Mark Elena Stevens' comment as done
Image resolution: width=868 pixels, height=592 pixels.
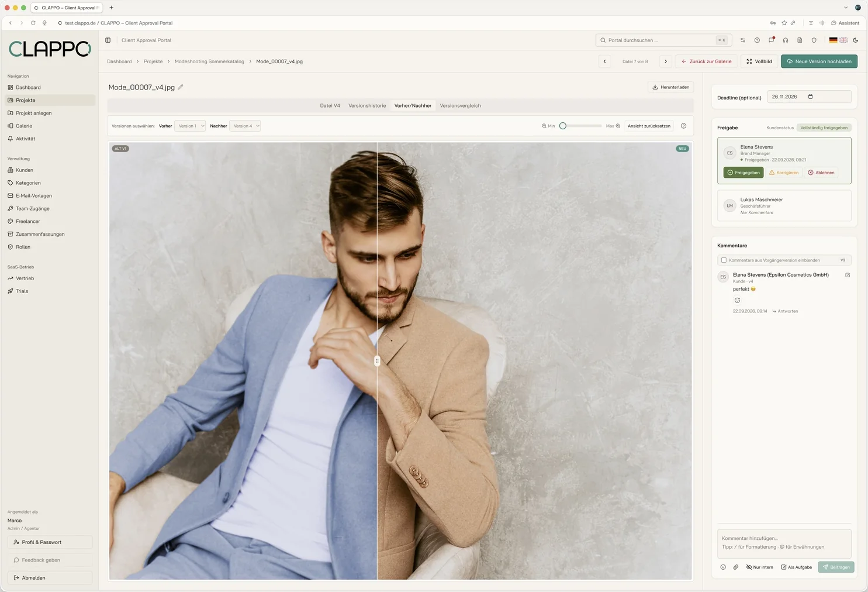(x=848, y=275)
